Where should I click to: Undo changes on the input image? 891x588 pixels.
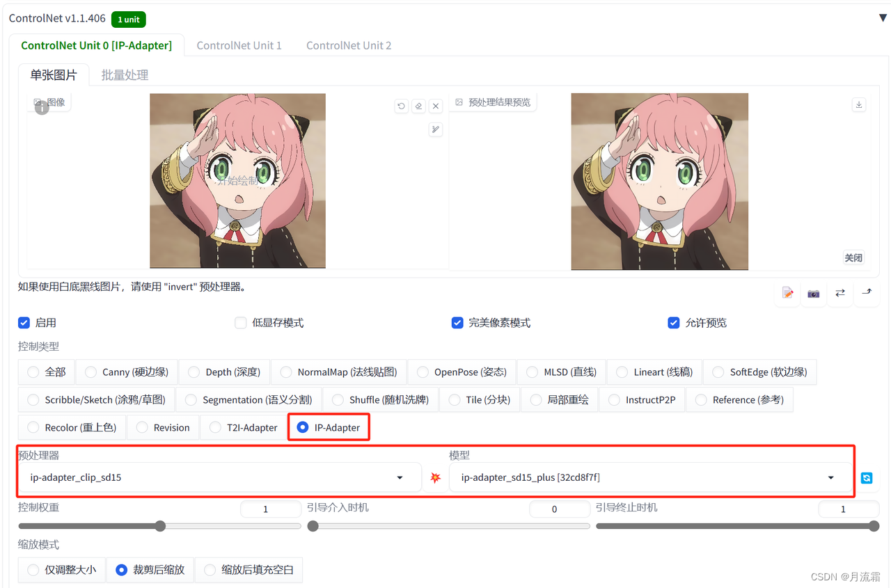(x=401, y=106)
